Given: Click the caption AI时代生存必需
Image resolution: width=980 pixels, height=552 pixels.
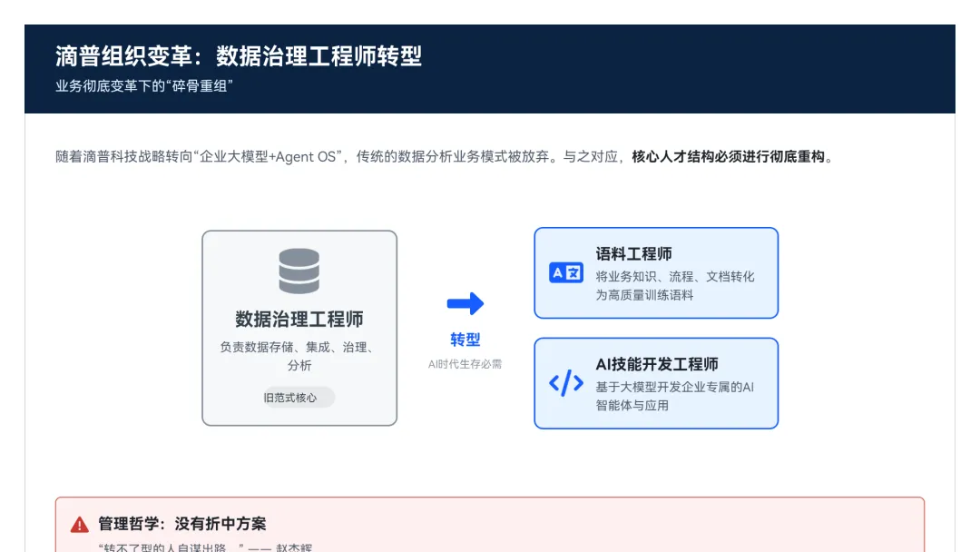Looking at the screenshot, I should (x=465, y=364).
